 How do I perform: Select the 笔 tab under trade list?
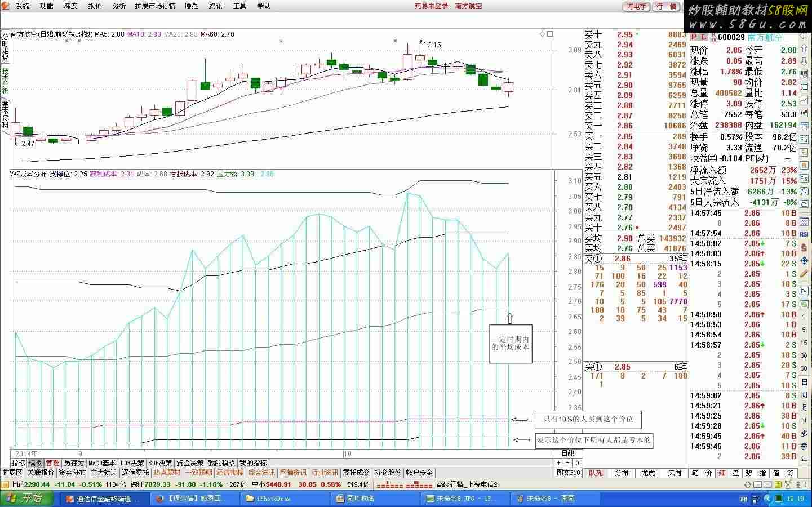tap(695, 473)
